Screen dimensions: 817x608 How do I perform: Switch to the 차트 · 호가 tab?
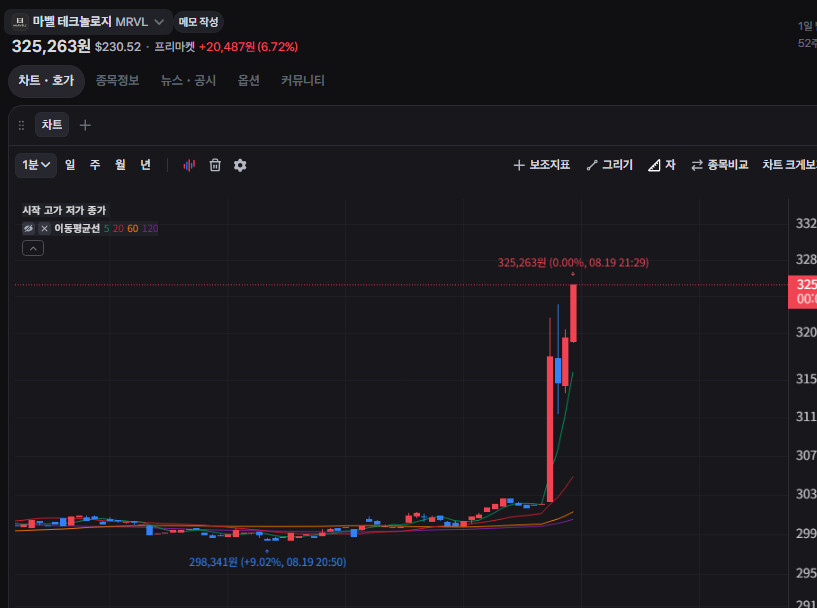46,81
